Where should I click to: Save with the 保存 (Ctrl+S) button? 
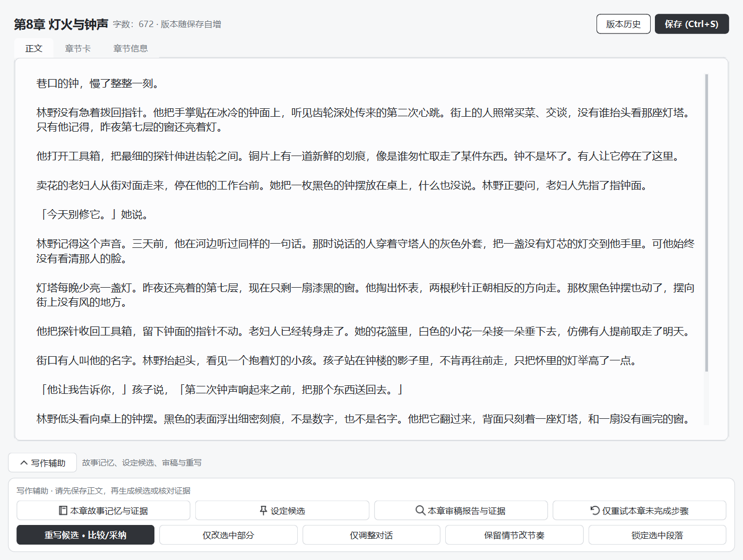[x=692, y=24]
